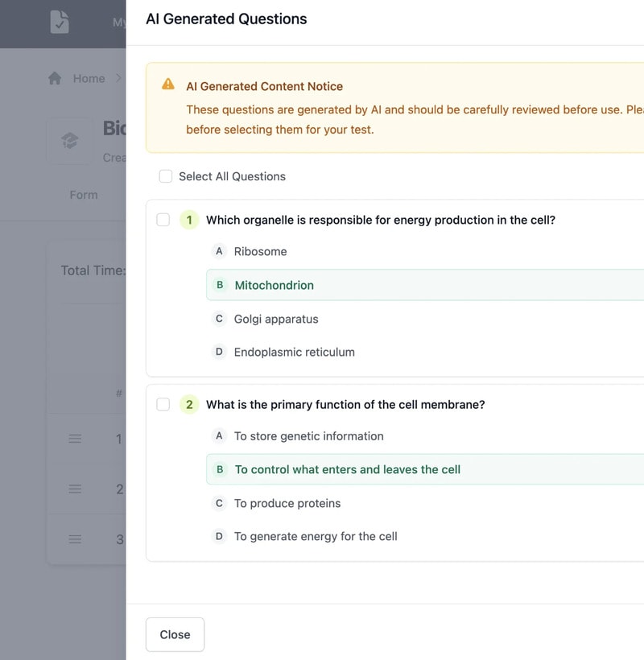Select 'To control what enters and leaves the cell'
This screenshot has width=644, height=660.
347,469
